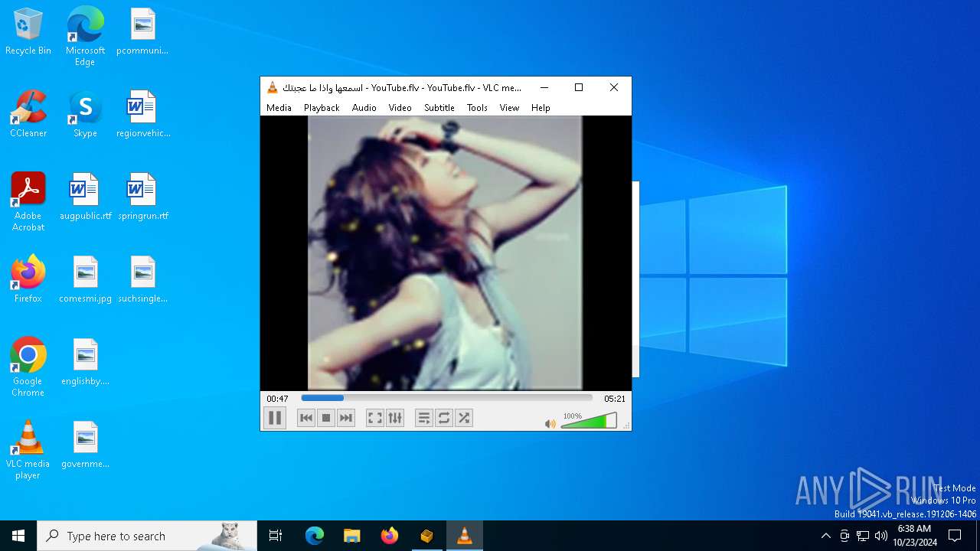Select the Microsoft Edge desktop shortcut
980x551 pixels.
pyautogui.click(x=85, y=37)
